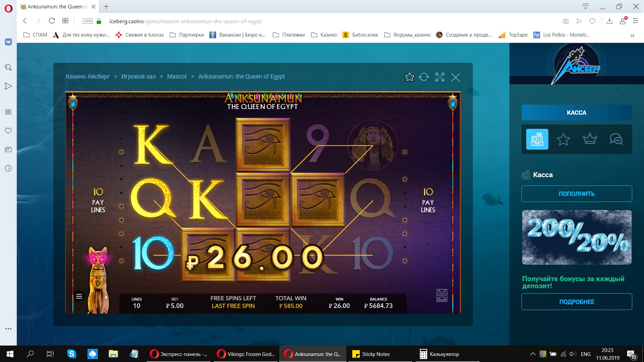Open sidebar three-dots settings

click(8, 329)
